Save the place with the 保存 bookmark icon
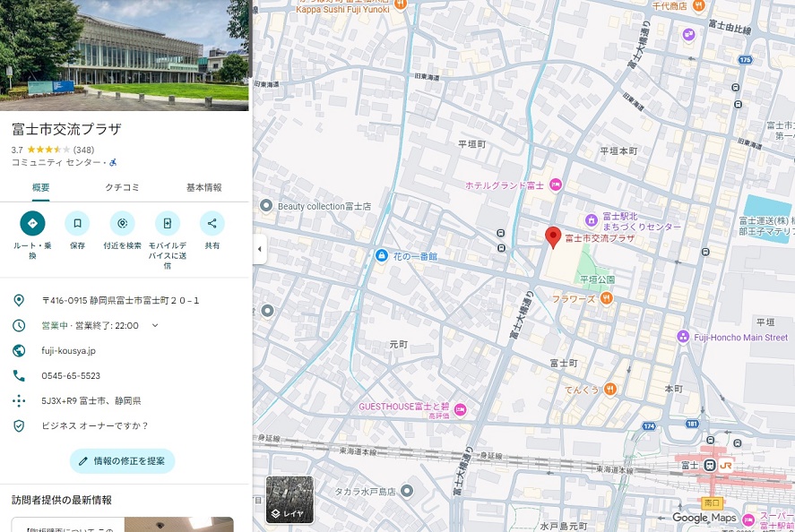 pyautogui.click(x=77, y=223)
